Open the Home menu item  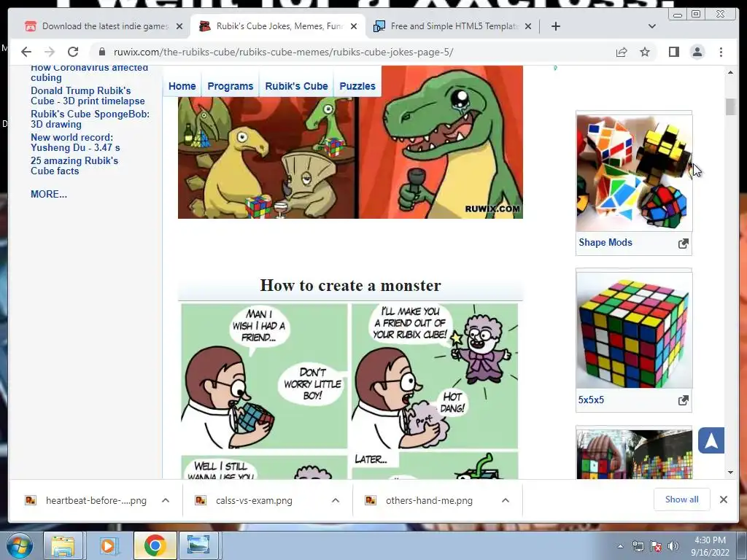182,86
